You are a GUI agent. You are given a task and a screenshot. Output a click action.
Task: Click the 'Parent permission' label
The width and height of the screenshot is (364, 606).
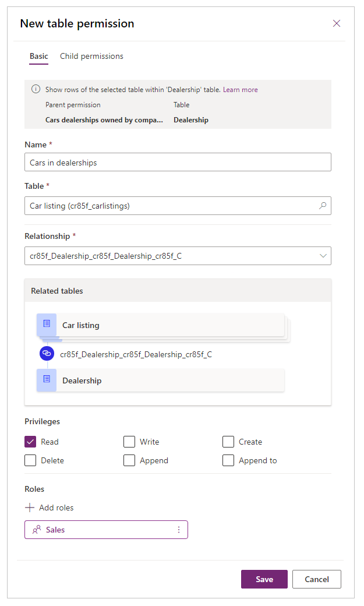coord(73,105)
